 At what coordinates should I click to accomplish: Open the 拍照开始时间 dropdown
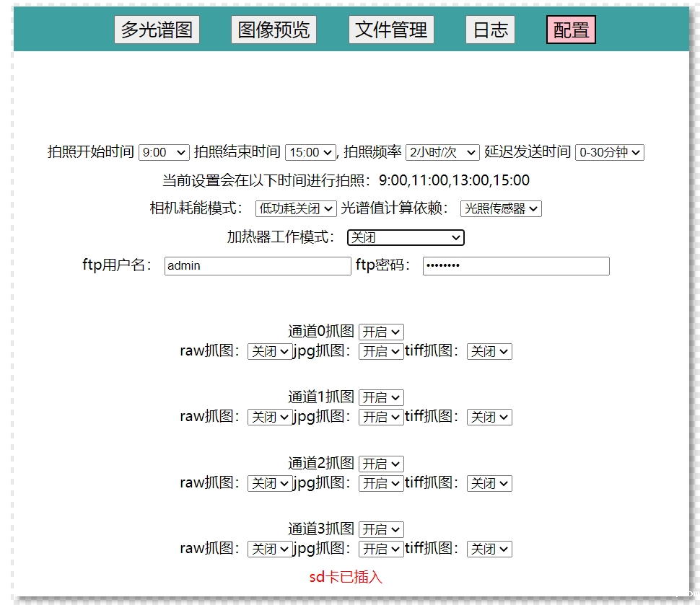tap(164, 152)
